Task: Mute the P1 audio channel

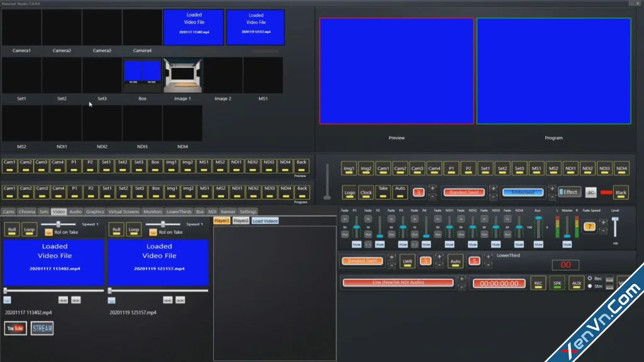Action: pos(357,244)
